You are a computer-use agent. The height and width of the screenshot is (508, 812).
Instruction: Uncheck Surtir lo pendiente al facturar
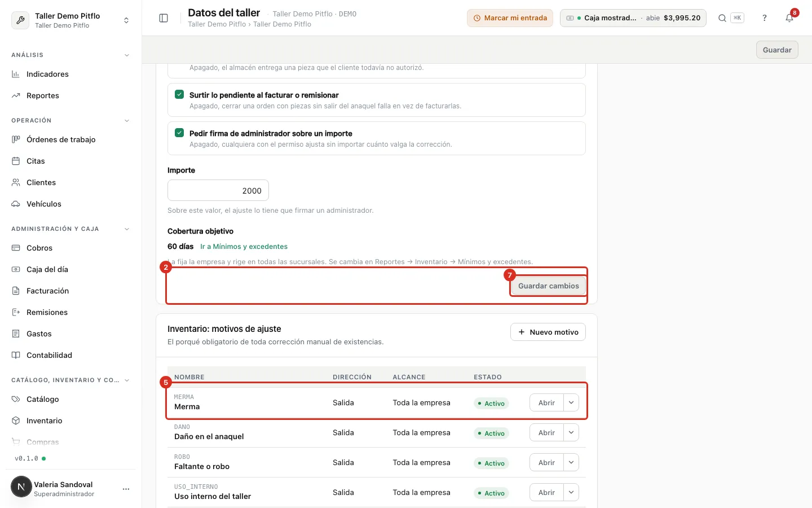(x=179, y=94)
